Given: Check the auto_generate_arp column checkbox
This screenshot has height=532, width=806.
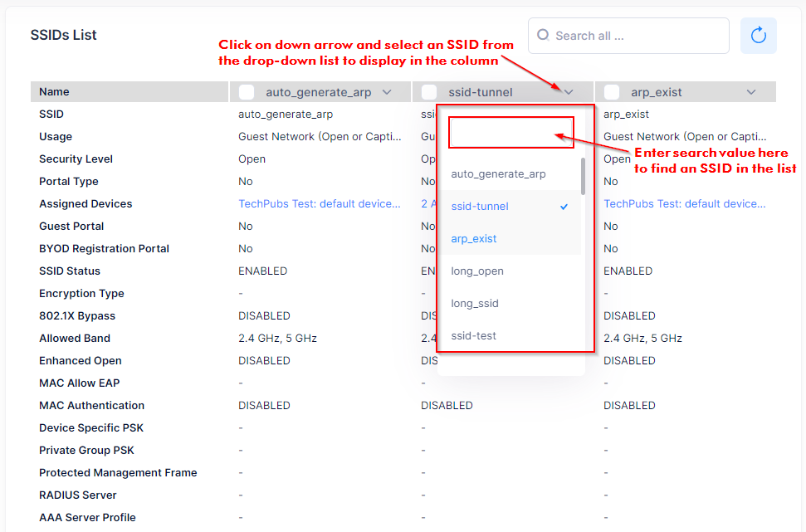Looking at the screenshot, I should click(x=247, y=92).
